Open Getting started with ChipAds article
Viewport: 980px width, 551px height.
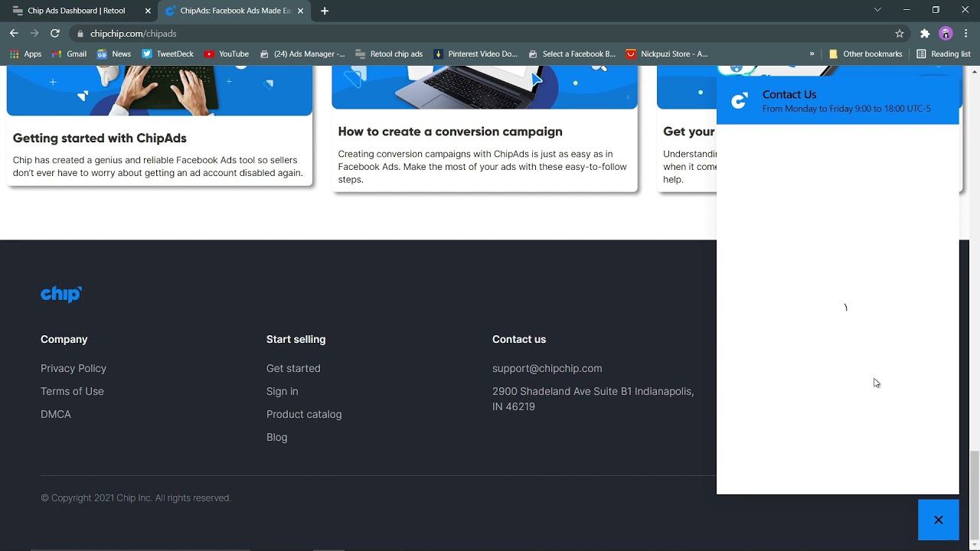point(100,138)
